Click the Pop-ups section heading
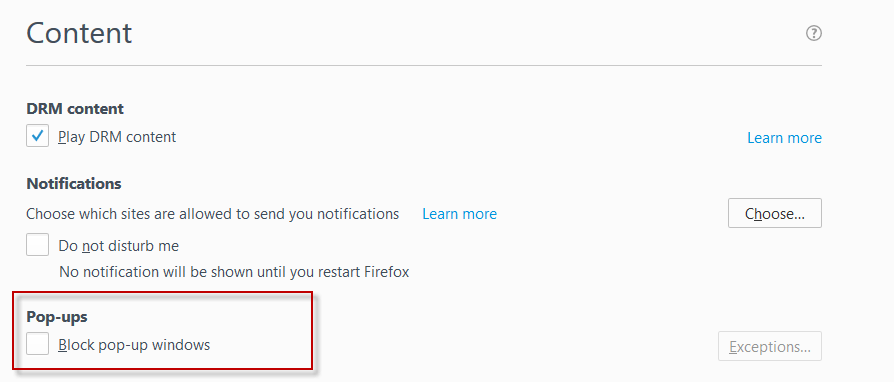894x382 pixels. tap(57, 317)
